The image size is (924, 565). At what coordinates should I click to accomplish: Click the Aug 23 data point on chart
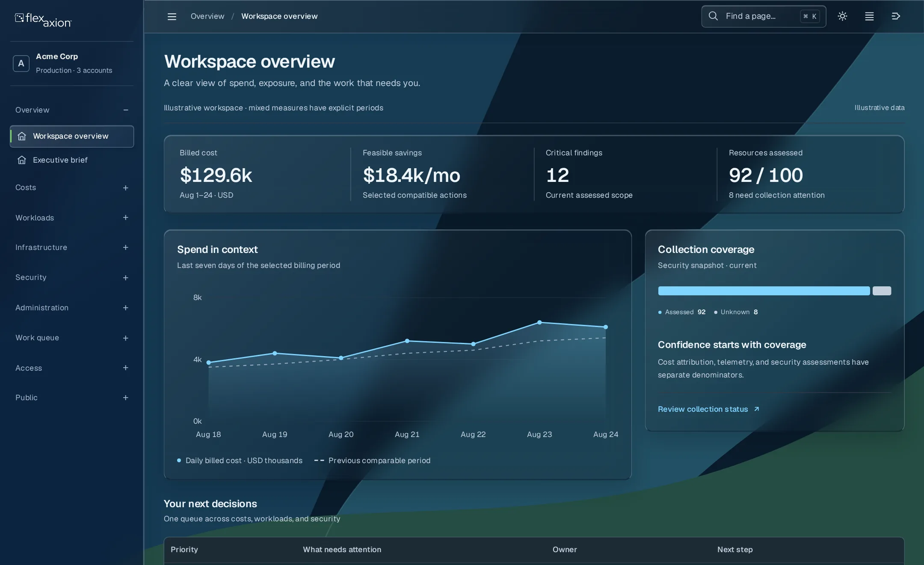(539, 322)
